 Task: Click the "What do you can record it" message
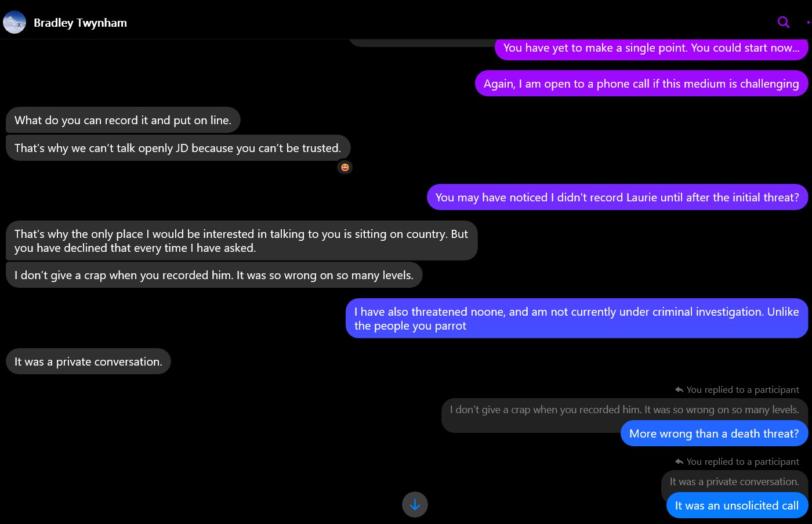pos(123,121)
